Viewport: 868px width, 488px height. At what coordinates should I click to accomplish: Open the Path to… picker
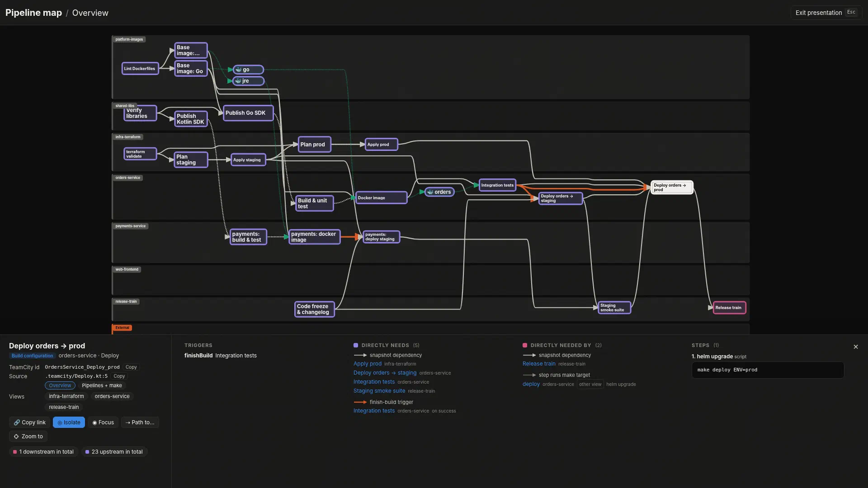[x=140, y=422]
